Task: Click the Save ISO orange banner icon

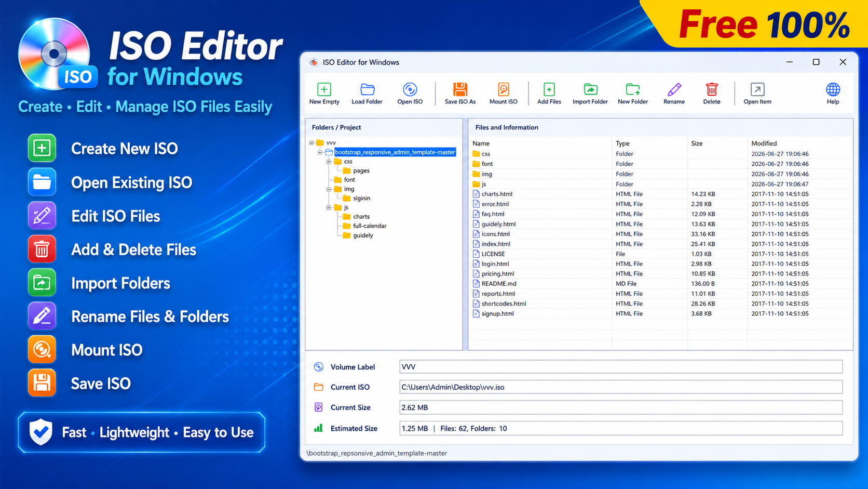Action: [x=42, y=383]
